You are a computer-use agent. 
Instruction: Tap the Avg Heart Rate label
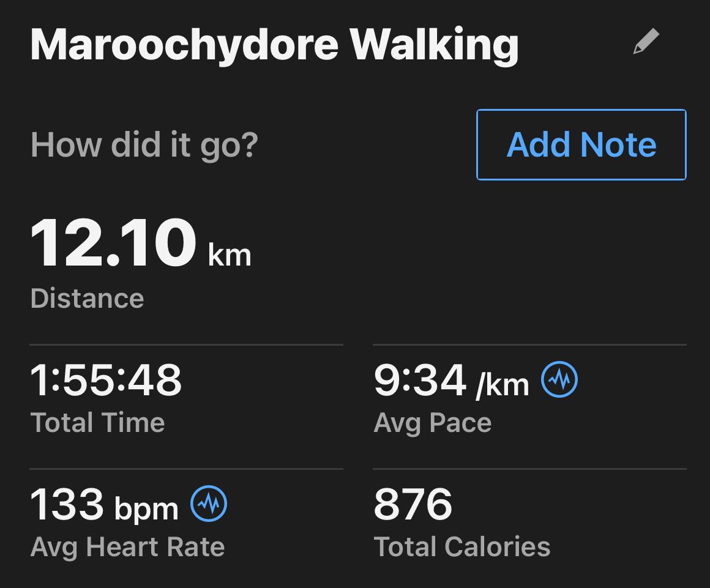pyautogui.click(x=128, y=547)
